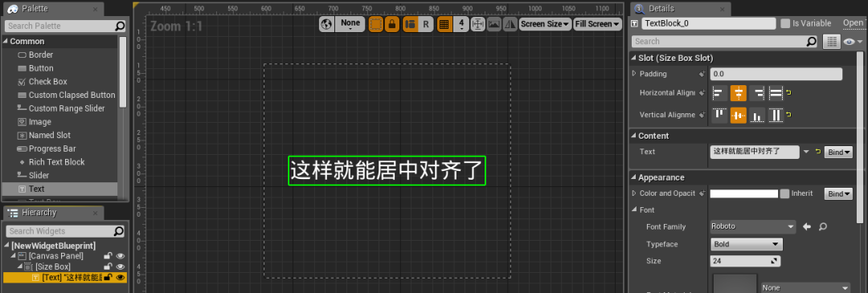
Task: Toggle Text widget visibility eye
Action: [x=120, y=277]
